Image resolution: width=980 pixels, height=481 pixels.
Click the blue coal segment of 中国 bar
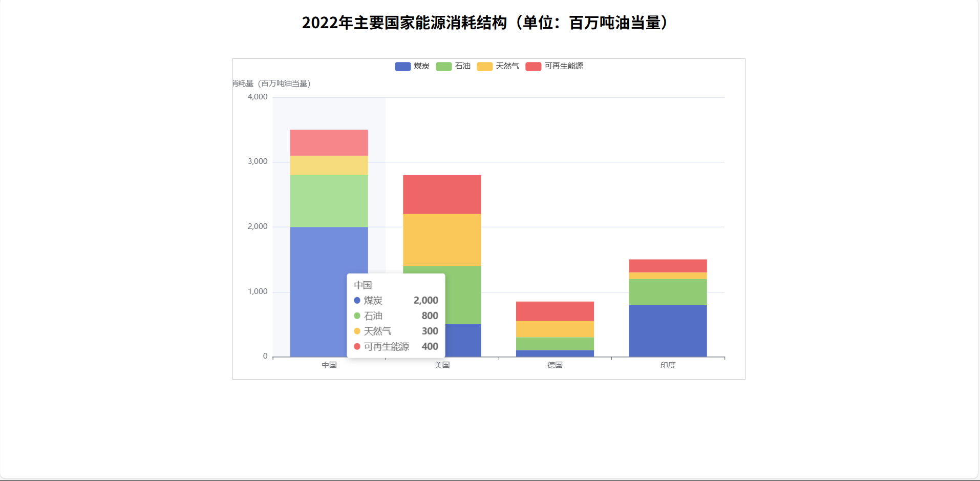[317, 291]
